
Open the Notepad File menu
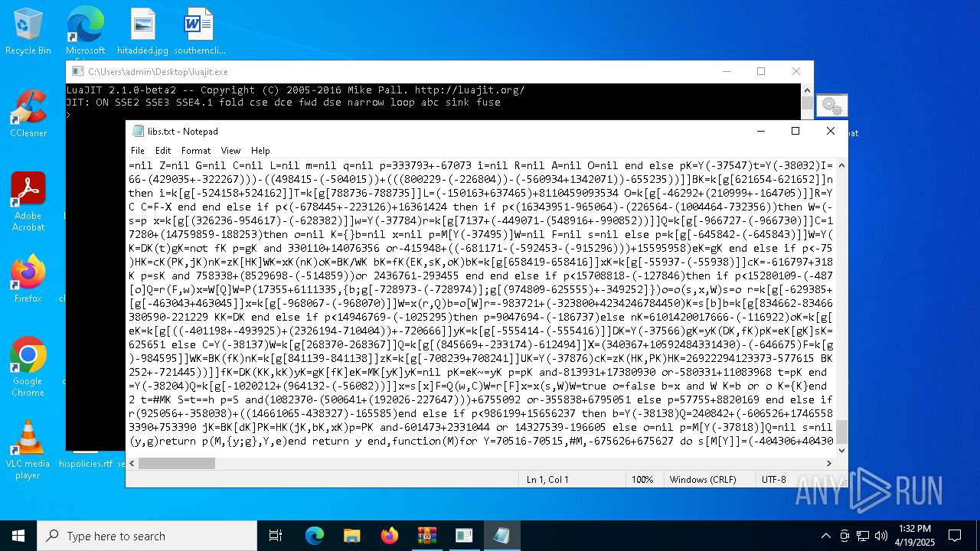[x=138, y=151]
